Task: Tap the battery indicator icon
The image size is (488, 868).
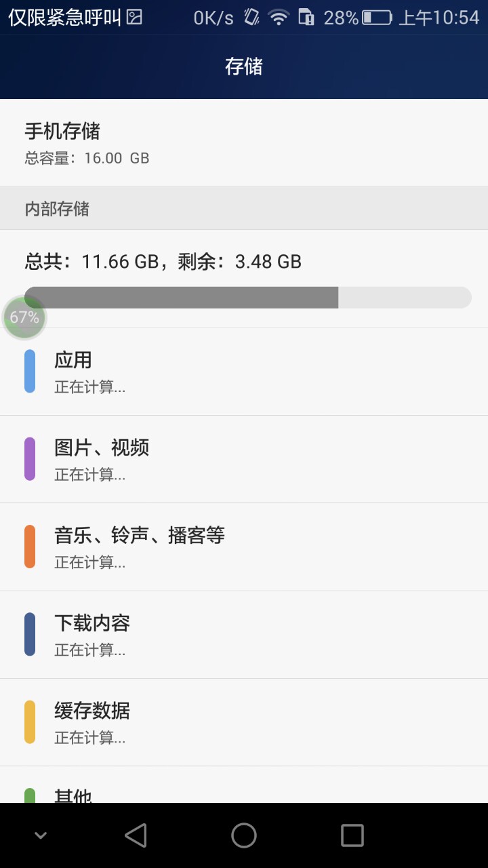Action: (x=377, y=18)
